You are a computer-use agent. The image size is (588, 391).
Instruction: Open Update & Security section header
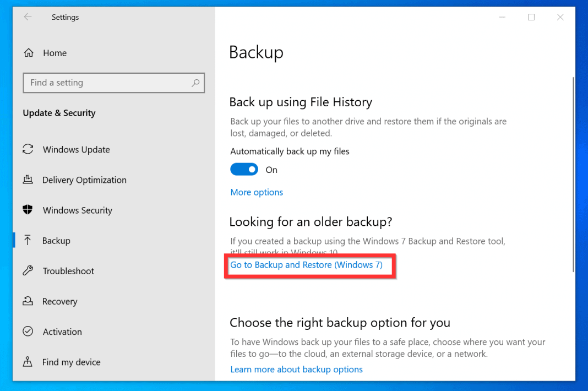point(58,113)
